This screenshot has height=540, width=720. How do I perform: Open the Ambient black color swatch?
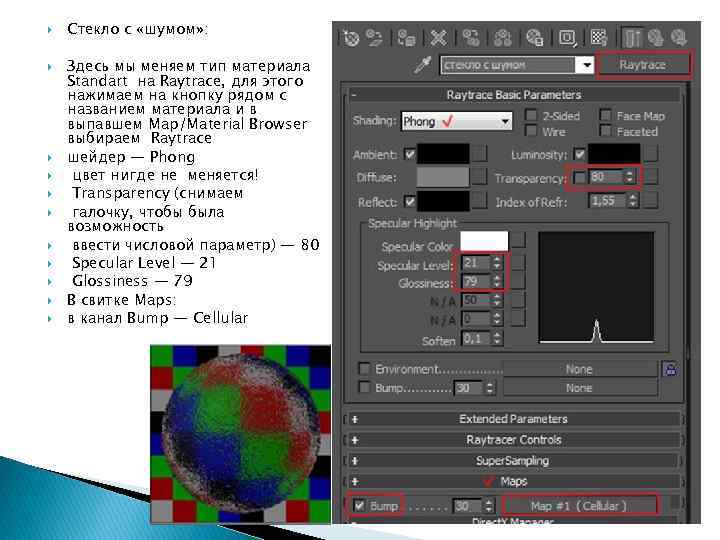(443, 154)
